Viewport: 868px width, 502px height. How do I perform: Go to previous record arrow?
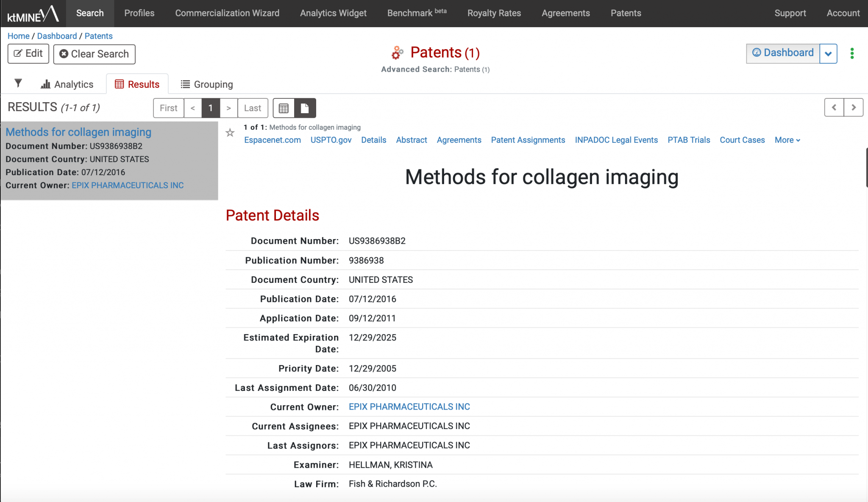tap(834, 107)
